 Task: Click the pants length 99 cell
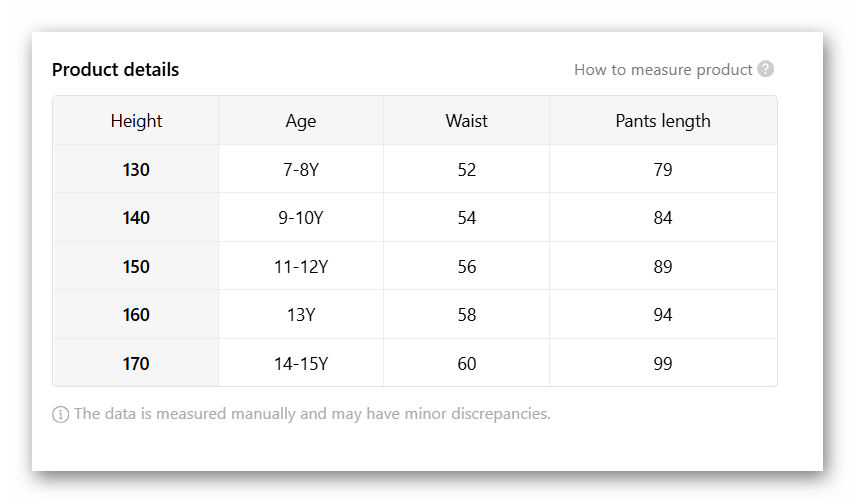tap(662, 364)
